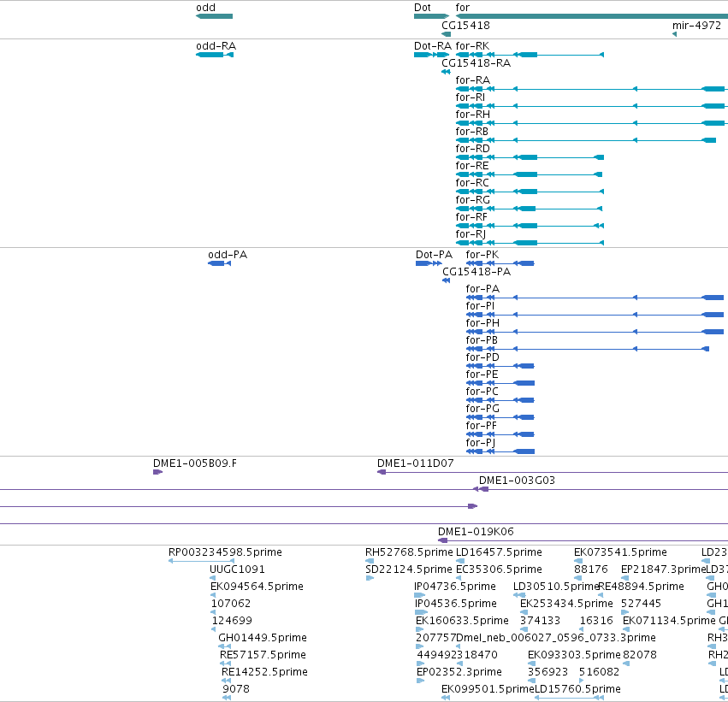This screenshot has height=702, width=728.
Task: Select the for-PC protein label
Action: click(482, 392)
